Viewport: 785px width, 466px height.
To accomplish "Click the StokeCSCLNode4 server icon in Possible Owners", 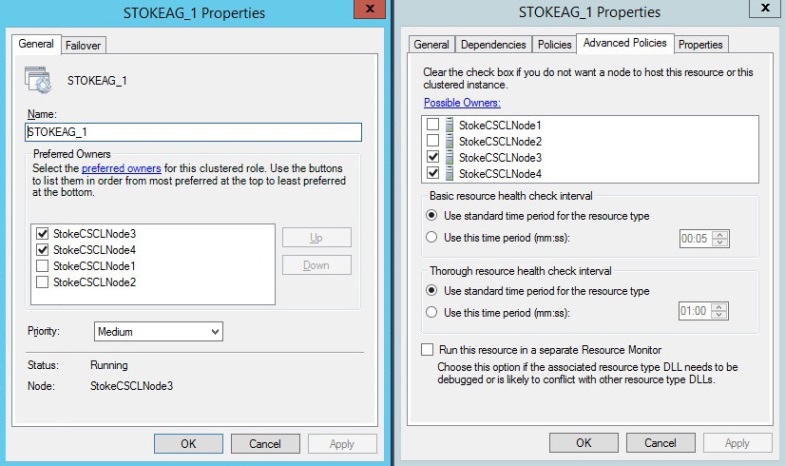I will (448, 173).
